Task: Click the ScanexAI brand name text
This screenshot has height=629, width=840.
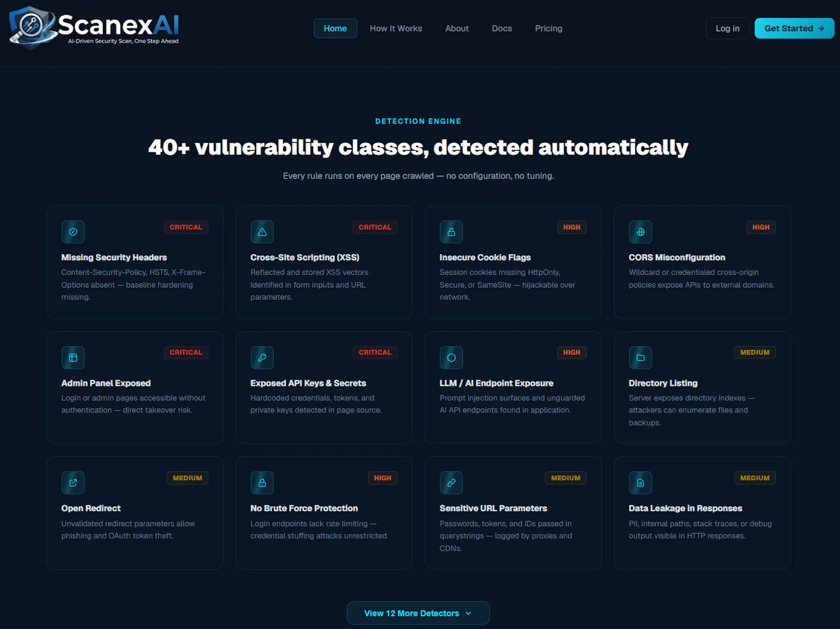Action: pyautogui.click(x=119, y=24)
